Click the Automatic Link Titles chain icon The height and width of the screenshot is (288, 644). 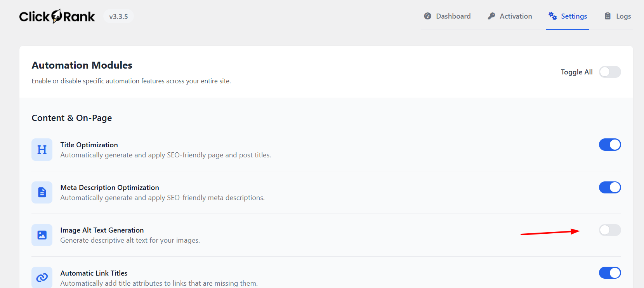click(42, 278)
